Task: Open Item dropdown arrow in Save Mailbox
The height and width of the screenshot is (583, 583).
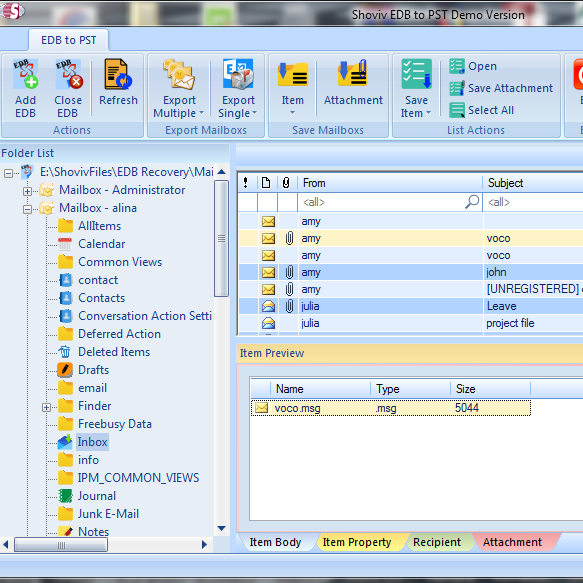Action: click(292, 113)
